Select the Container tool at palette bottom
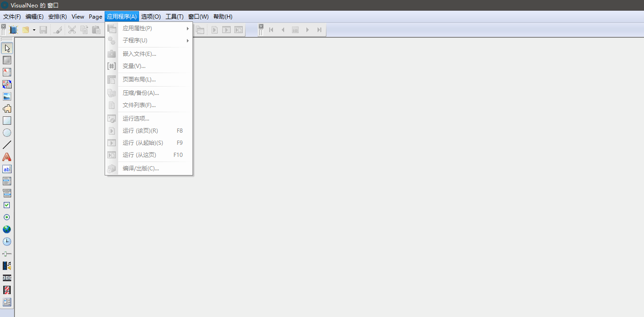Image resolution: width=644 pixels, height=317 pixels. pyautogui.click(x=7, y=302)
